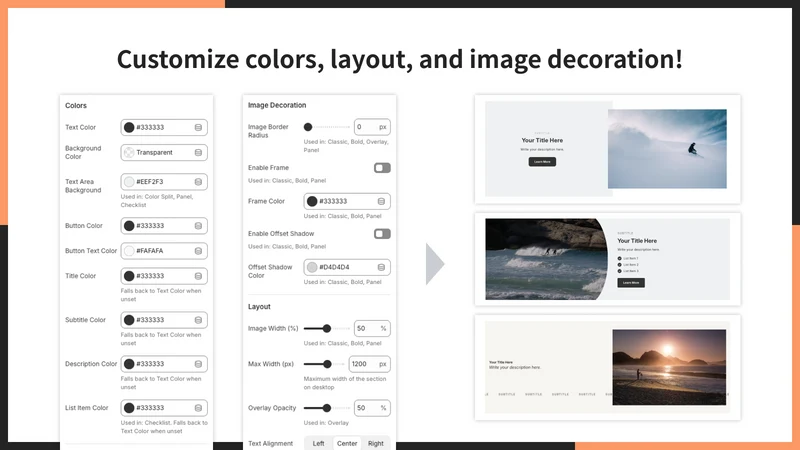This screenshot has height=450, width=800.
Task: Click the 'Used in: Overlay' hint text
Action: pos(326,422)
